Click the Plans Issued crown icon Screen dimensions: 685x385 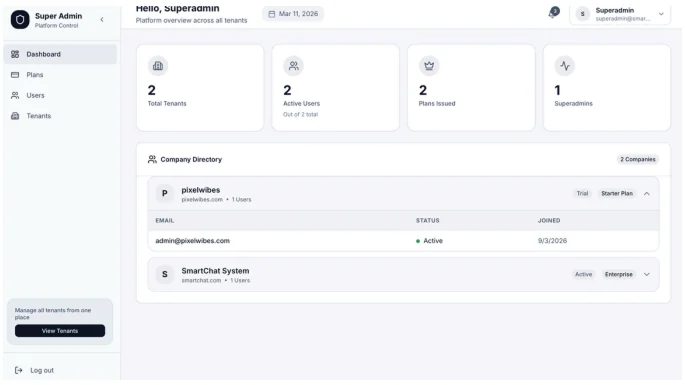coord(429,66)
